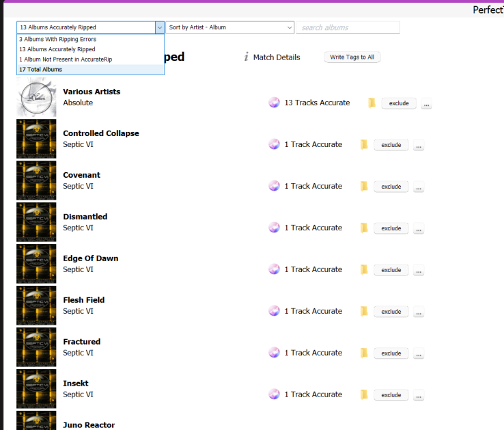This screenshot has height=430, width=504.
Task: Open more options for Covenant album
Action: click(419, 187)
